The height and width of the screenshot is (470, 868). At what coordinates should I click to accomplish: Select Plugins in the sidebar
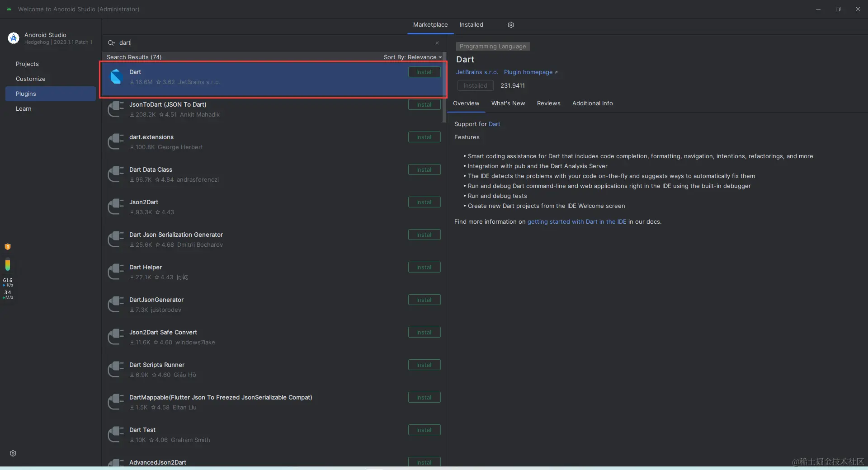[x=51, y=94]
